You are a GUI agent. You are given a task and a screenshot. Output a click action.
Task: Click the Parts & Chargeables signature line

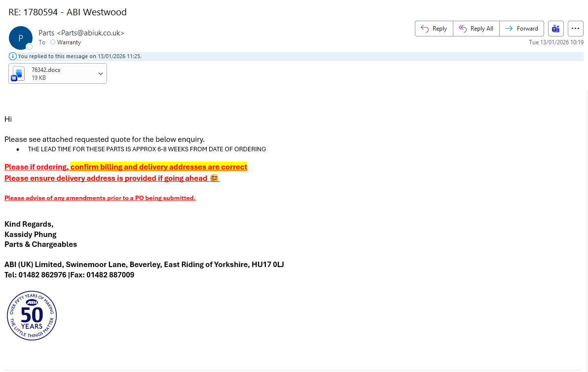click(x=40, y=244)
